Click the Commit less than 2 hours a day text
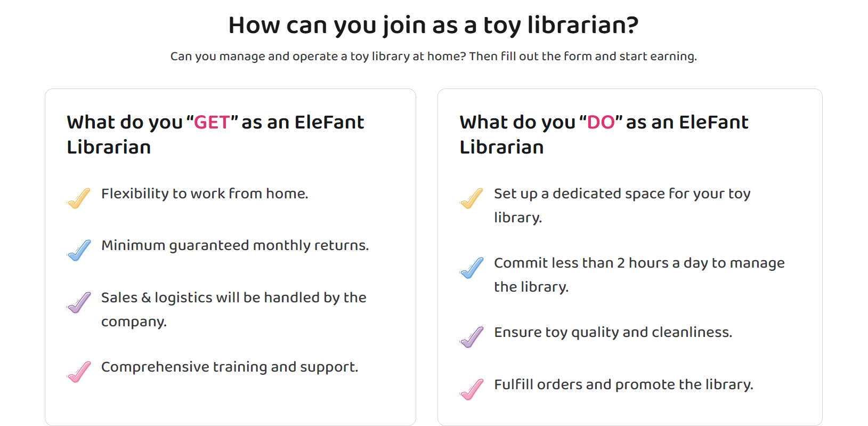 point(639,275)
